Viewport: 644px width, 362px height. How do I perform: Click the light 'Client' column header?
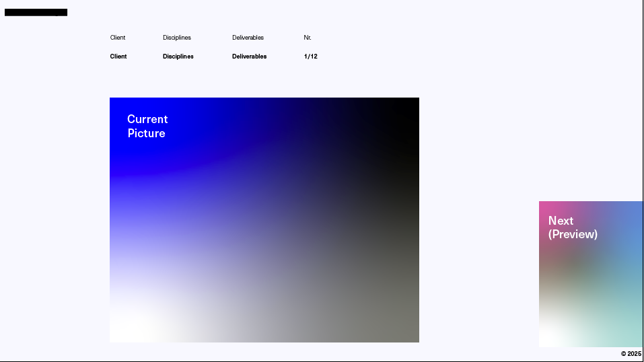point(118,38)
